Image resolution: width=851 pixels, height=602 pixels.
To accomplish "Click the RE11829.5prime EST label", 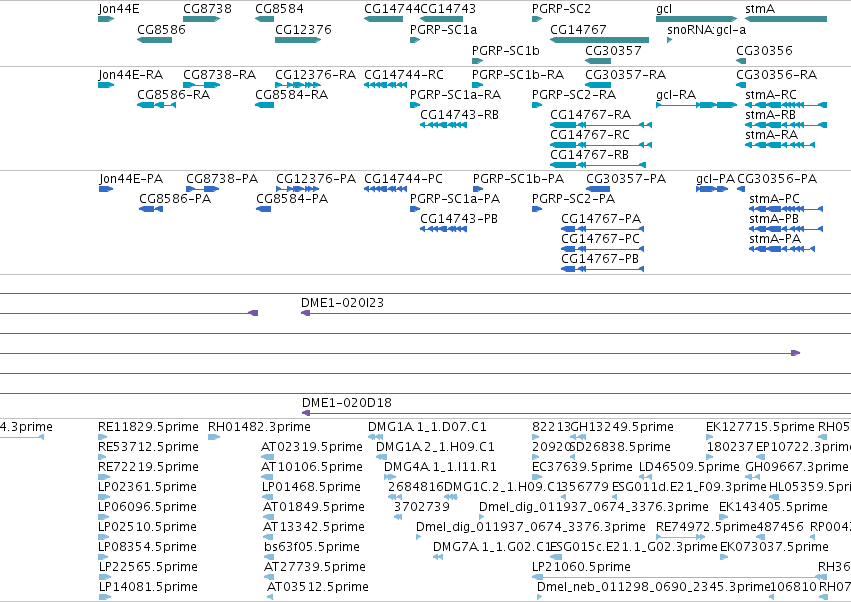I will (148, 427).
